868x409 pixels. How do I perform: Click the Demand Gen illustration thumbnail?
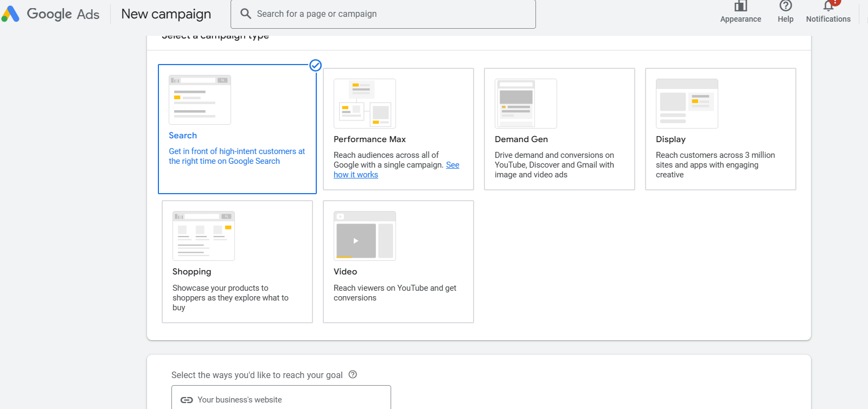(526, 104)
